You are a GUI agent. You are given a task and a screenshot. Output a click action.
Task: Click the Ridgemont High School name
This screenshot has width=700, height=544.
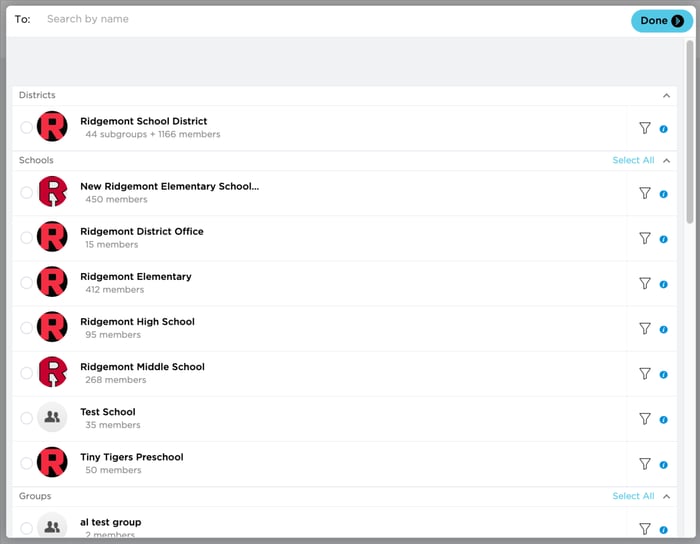point(138,322)
